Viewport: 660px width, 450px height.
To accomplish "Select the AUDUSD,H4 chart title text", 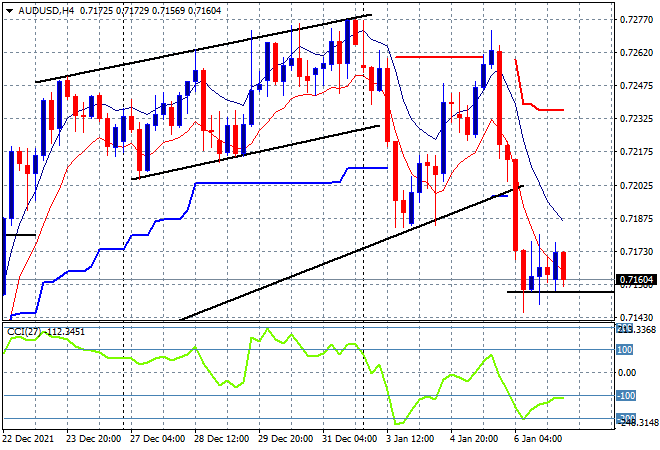I will pyautogui.click(x=46, y=11).
